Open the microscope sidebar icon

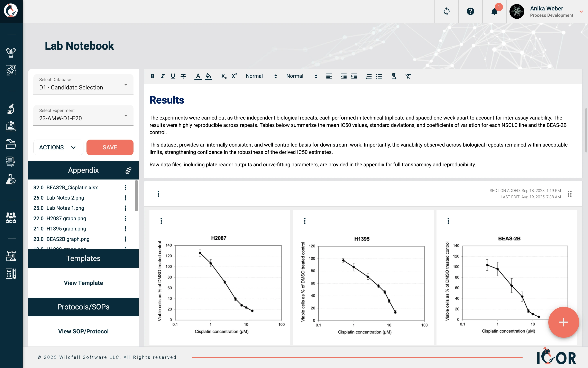pos(11,109)
